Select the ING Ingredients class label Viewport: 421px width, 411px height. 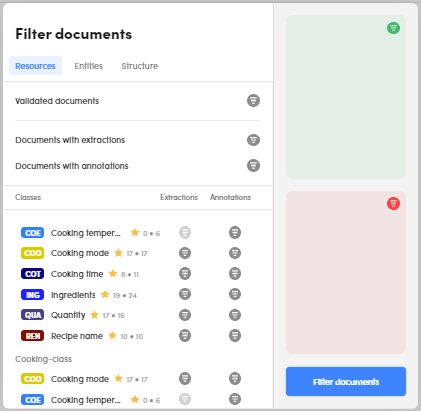click(x=73, y=295)
